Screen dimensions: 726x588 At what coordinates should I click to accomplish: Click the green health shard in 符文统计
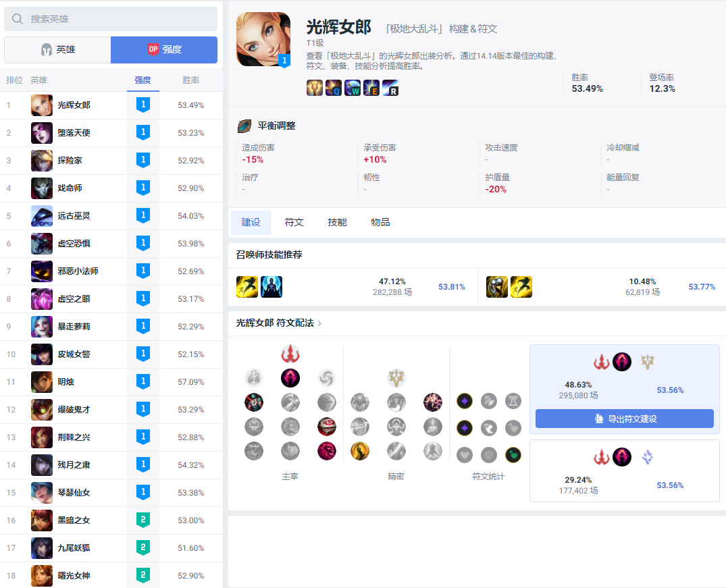pyautogui.click(x=513, y=455)
